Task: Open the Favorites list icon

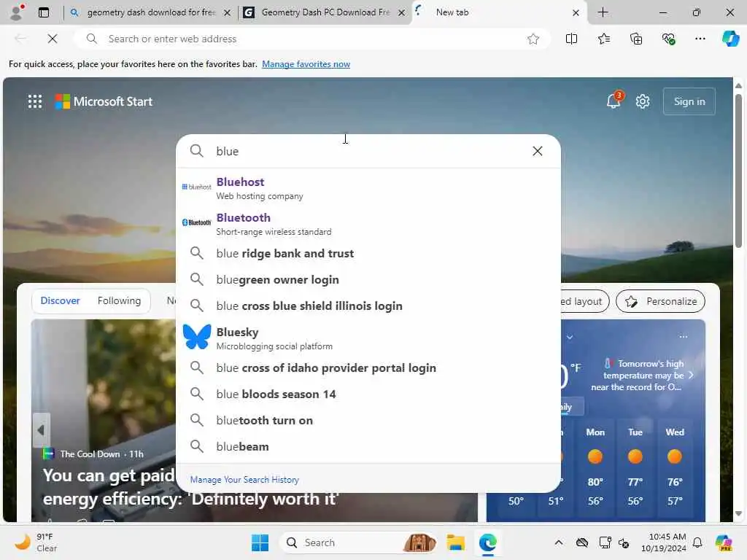Action: tap(603, 39)
